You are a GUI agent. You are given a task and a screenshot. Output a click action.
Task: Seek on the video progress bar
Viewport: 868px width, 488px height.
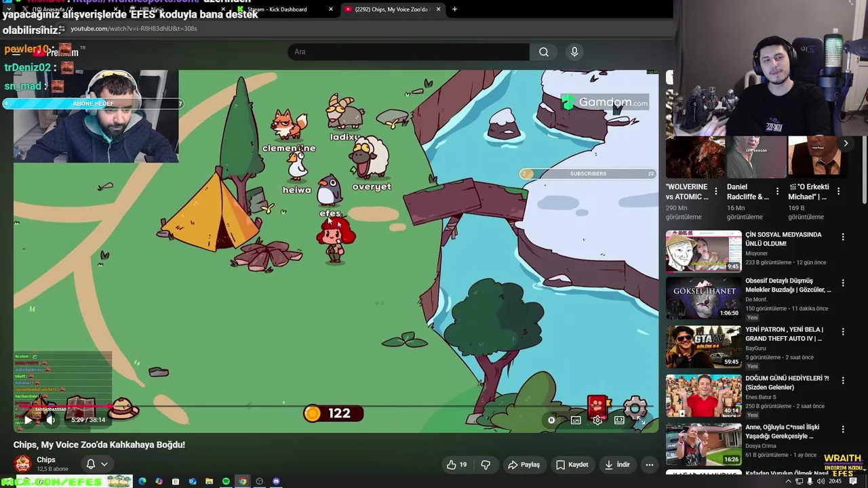336,407
